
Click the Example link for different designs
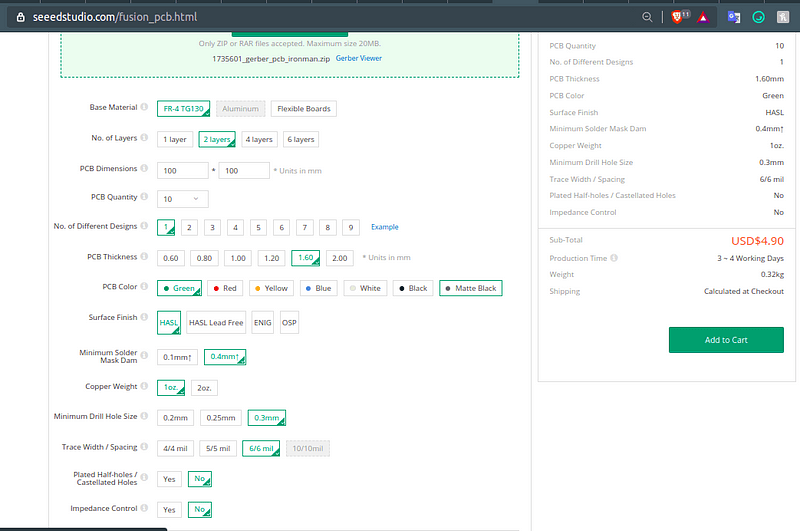coord(385,228)
